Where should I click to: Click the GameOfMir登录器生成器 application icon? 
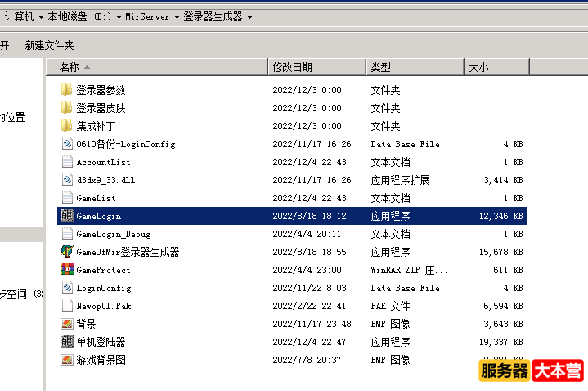[67, 252]
